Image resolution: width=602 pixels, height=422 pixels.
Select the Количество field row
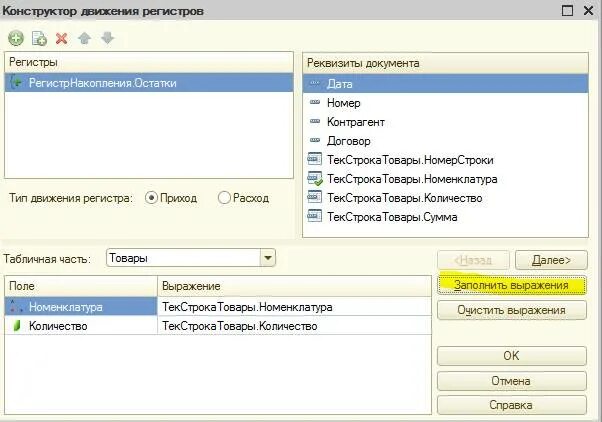[x=81, y=326]
